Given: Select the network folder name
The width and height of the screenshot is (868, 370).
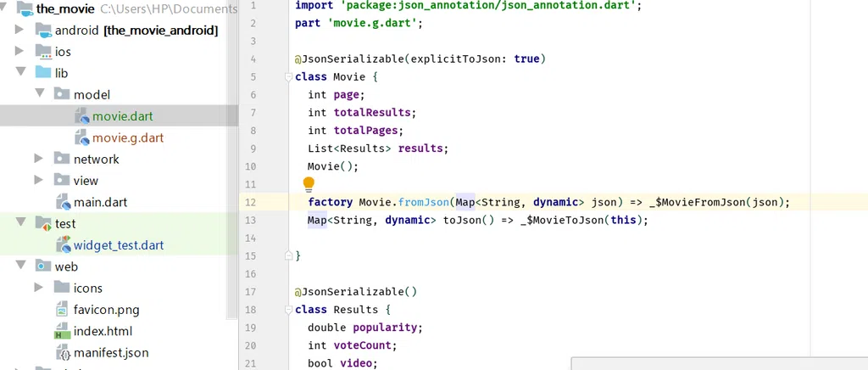Looking at the screenshot, I should pyautogui.click(x=97, y=159).
